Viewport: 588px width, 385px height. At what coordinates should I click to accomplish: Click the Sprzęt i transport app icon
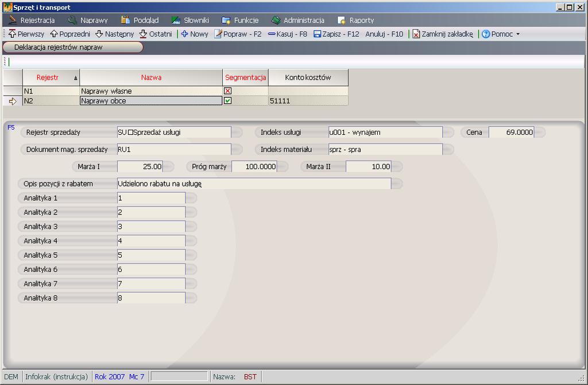click(7, 7)
